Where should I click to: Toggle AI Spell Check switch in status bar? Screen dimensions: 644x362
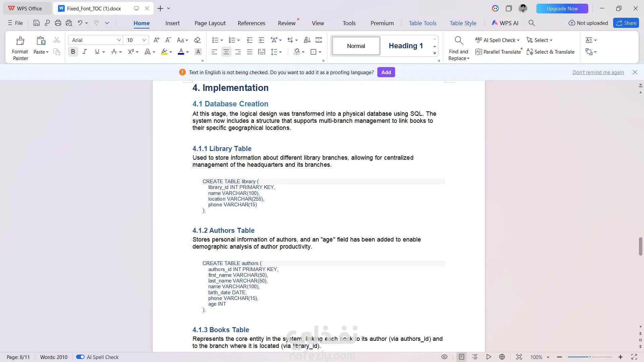(80, 357)
